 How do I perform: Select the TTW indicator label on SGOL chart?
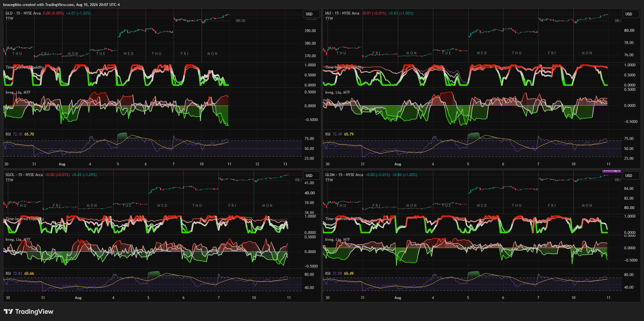pos(9,180)
